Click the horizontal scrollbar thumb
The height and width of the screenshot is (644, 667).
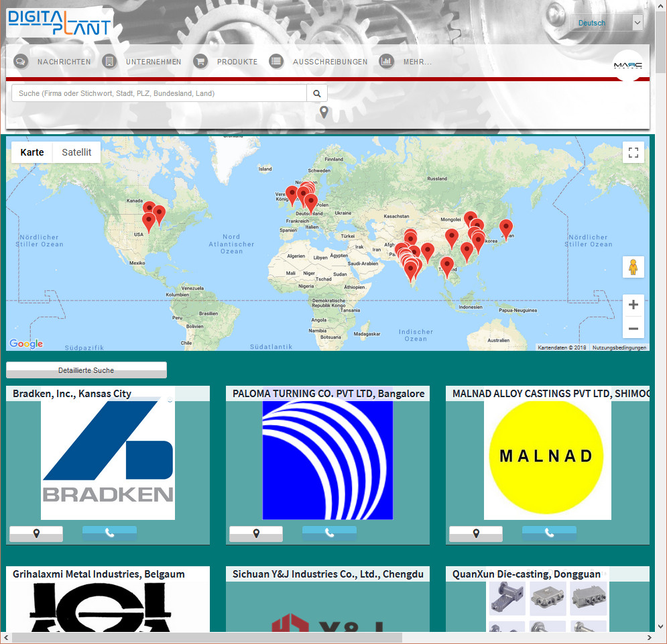click(206, 637)
